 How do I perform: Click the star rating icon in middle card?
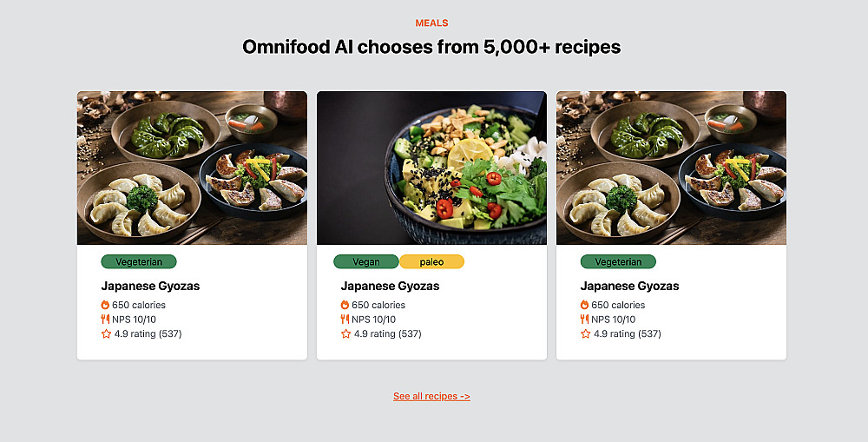(346, 333)
